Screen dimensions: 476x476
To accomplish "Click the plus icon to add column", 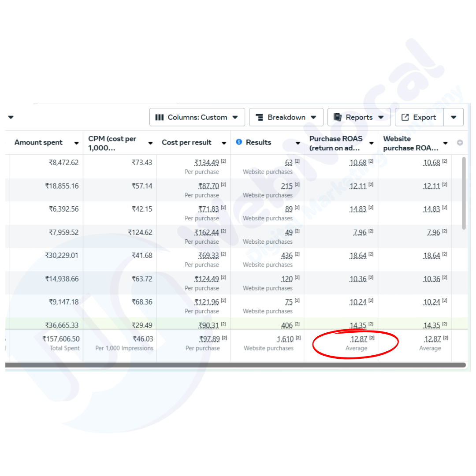I will (460, 143).
